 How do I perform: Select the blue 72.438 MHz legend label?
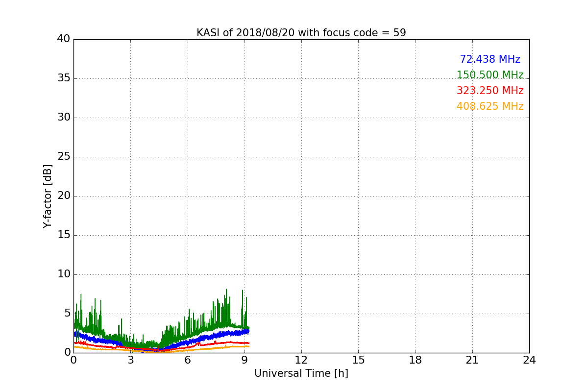490,59
